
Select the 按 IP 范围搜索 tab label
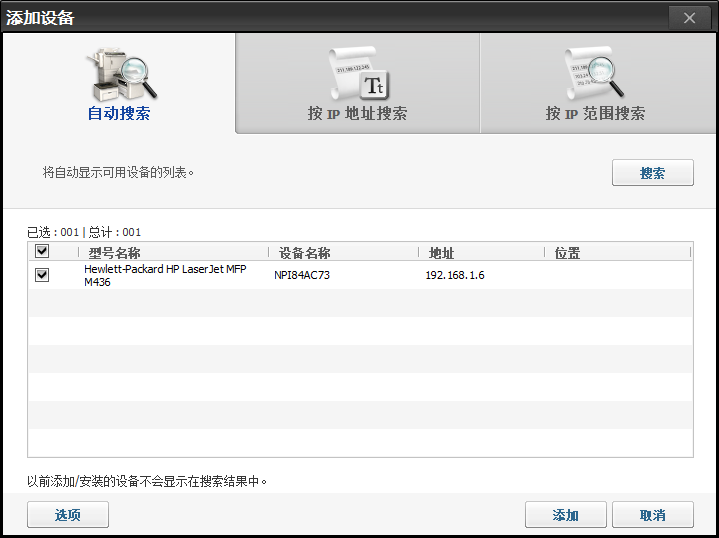click(595, 113)
